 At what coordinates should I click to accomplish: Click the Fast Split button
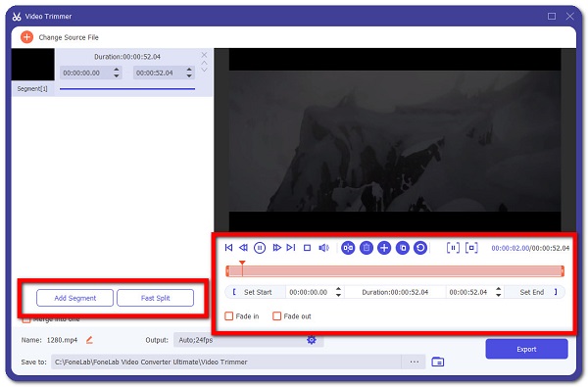pyautogui.click(x=155, y=298)
